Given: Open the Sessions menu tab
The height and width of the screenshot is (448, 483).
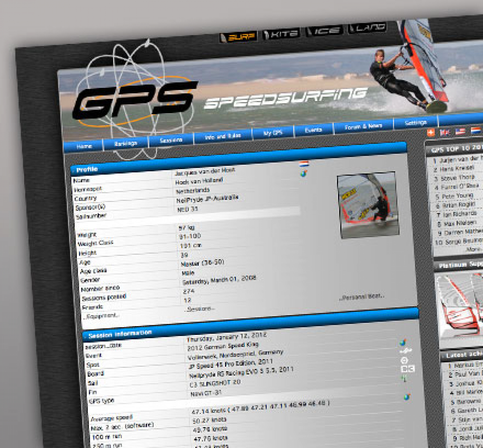Looking at the screenshot, I should 171,140.
